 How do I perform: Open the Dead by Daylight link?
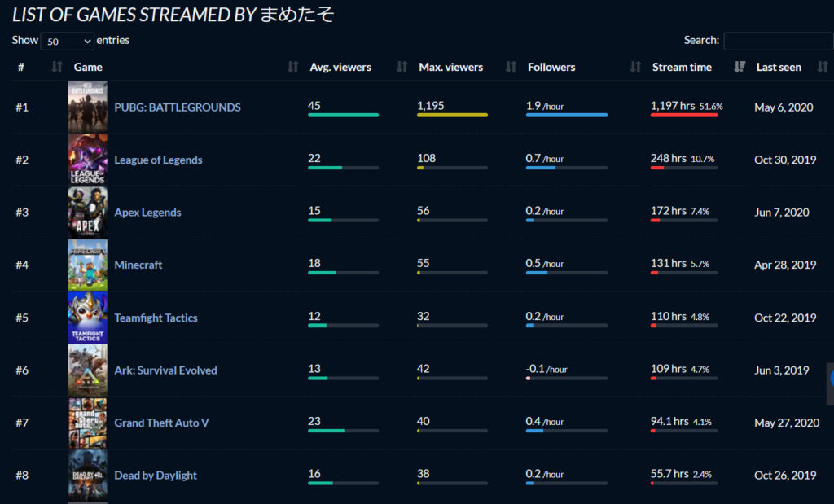(x=156, y=476)
